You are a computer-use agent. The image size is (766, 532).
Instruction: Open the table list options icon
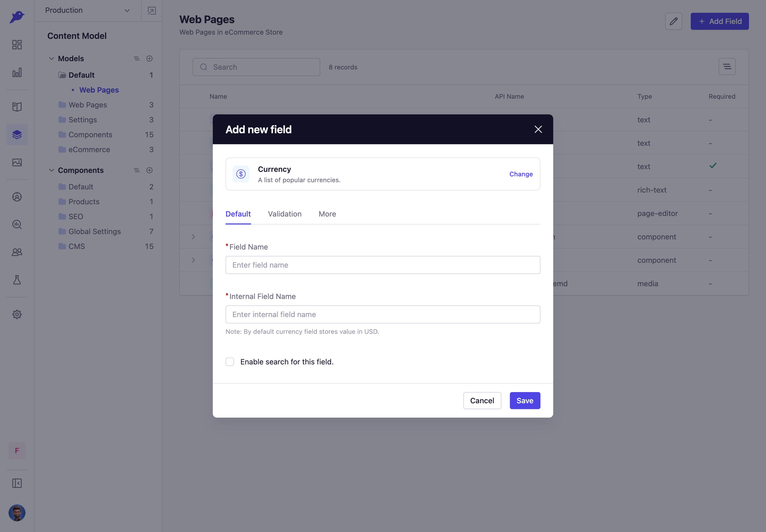click(727, 67)
